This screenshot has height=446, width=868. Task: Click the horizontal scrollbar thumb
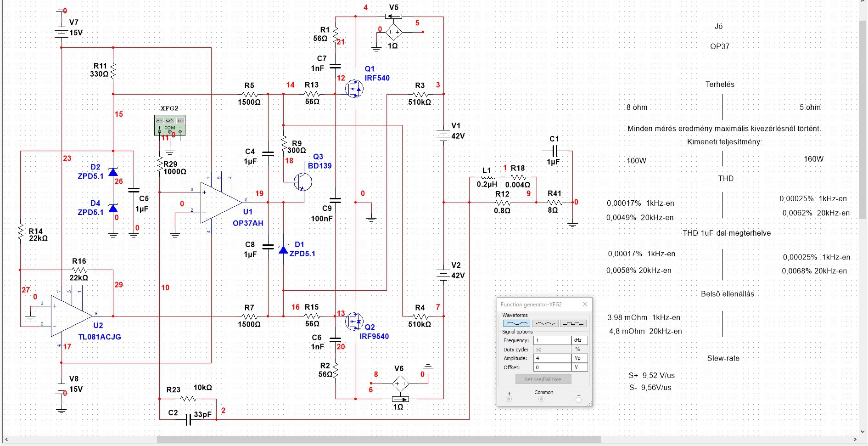pos(379,440)
